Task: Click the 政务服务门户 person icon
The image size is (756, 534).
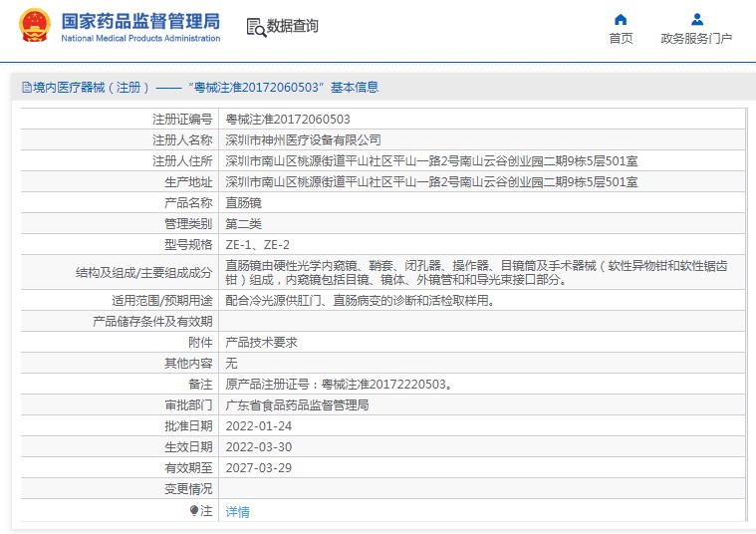Action: coord(696,19)
